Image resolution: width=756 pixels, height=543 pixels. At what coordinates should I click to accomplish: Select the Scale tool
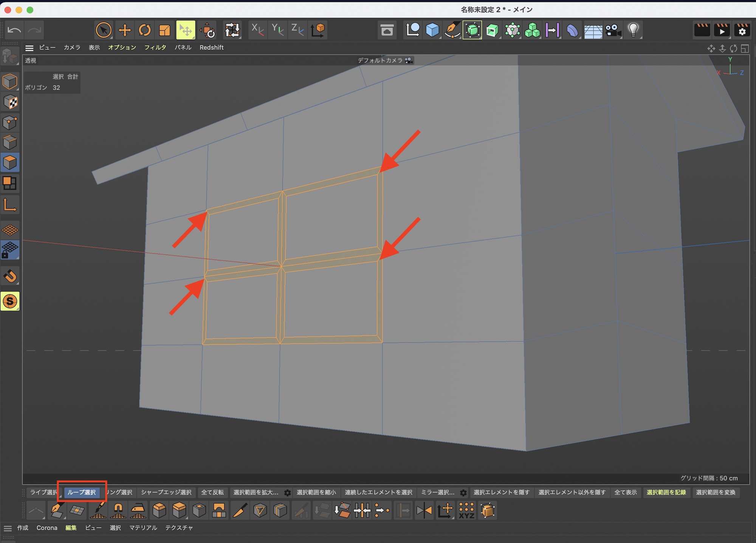click(164, 30)
